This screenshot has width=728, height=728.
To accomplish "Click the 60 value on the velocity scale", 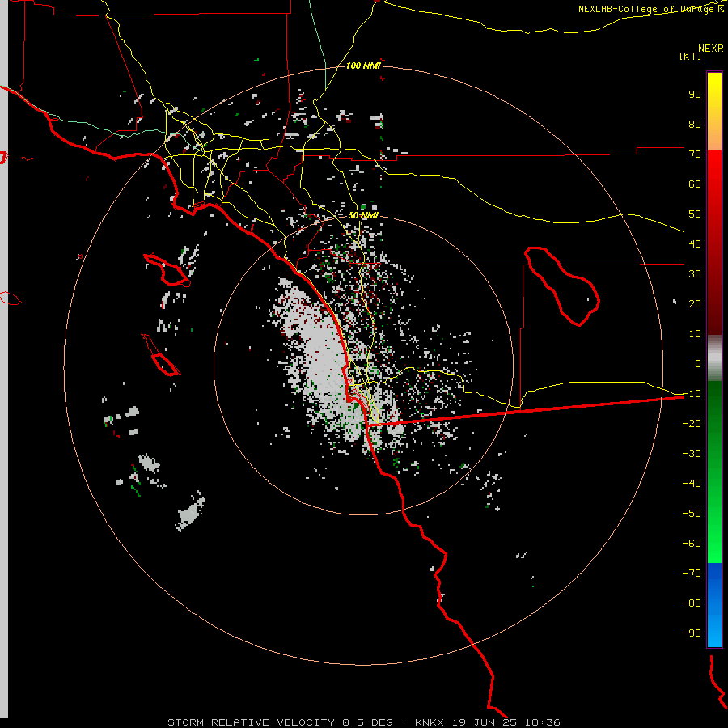I will [x=695, y=184].
